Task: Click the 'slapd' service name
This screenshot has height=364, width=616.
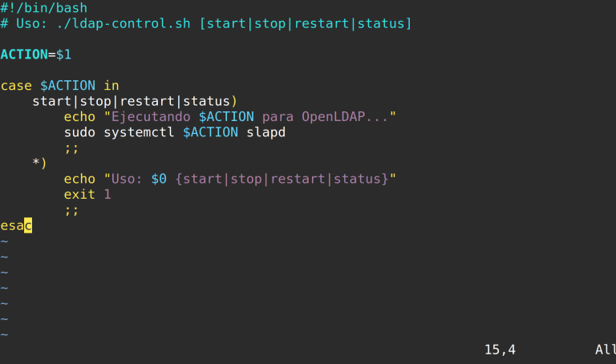Action: 265,131
